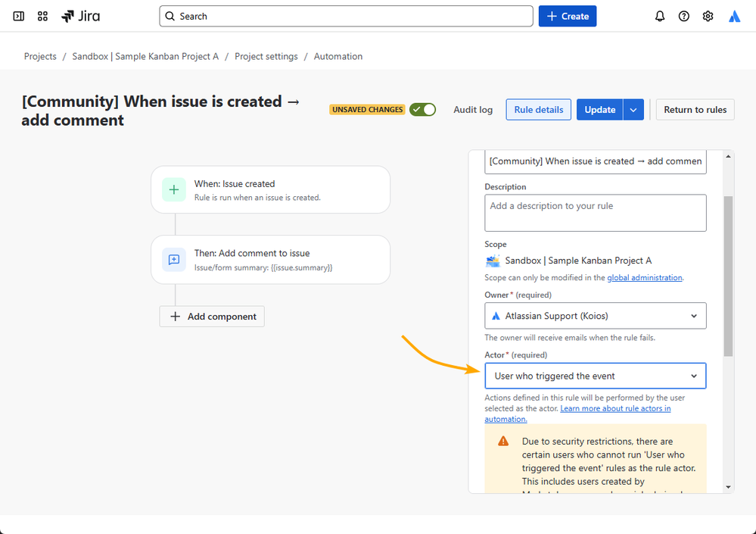Open the app switcher grid icon
The width and height of the screenshot is (756, 534).
[x=42, y=17]
